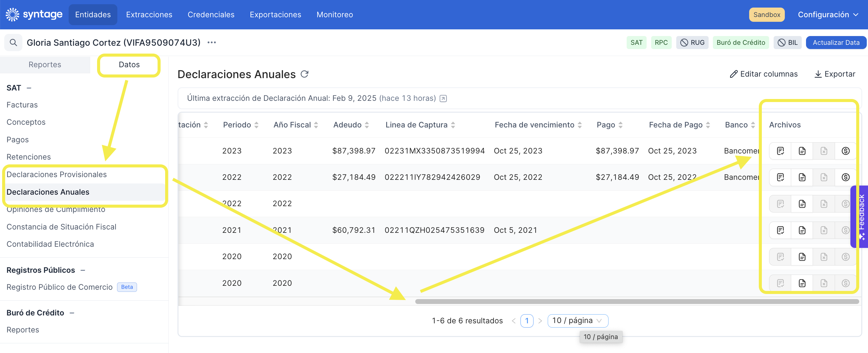Open last extraction via external link icon
Viewport: 868px width, 353px height.
click(x=443, y=98)
